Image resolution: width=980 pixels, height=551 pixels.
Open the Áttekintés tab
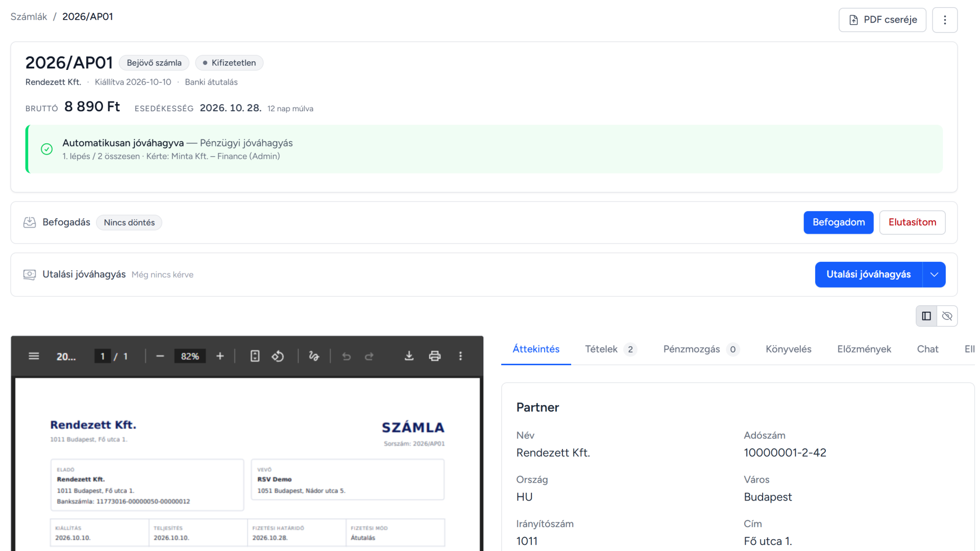(x=536, y=349)
